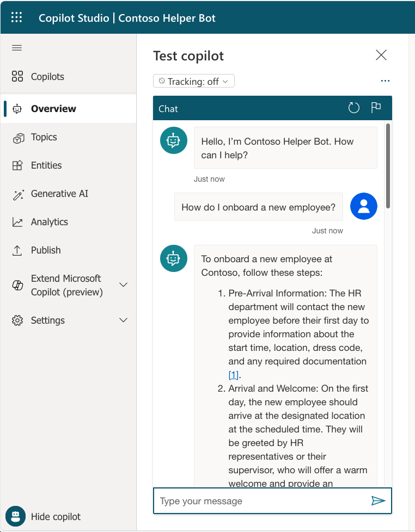Viewport: 415px width, 532px height.
Task: Click the "Chat" header label
Action: (168, 109)
